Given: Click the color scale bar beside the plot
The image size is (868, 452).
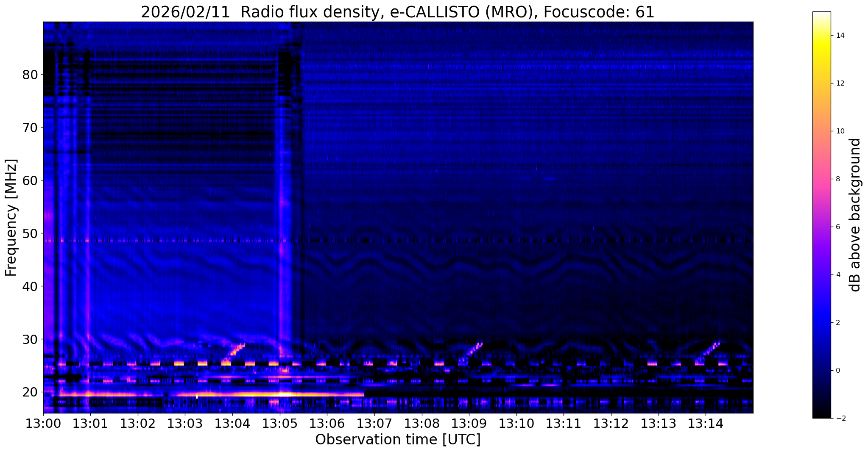Looking at the screenshot, I should click(821, 215).
